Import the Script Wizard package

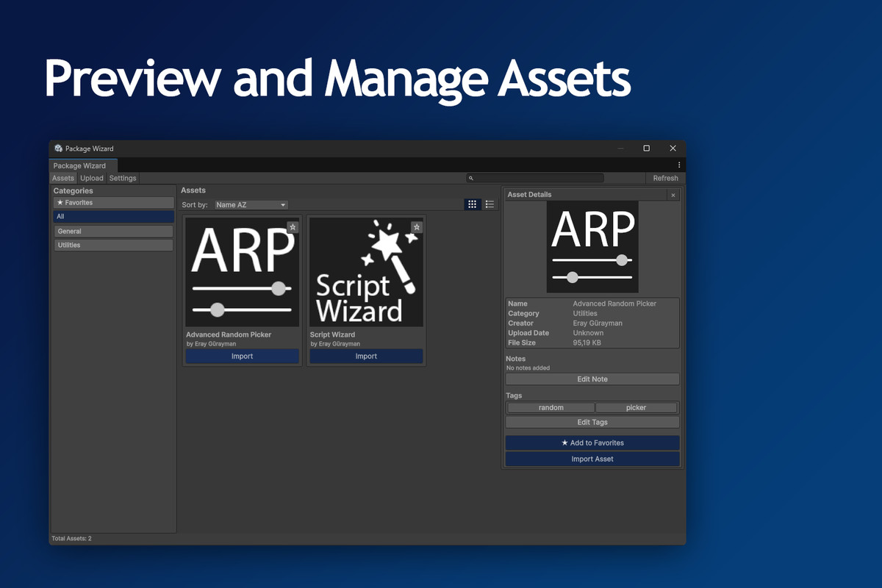[366, 356]
